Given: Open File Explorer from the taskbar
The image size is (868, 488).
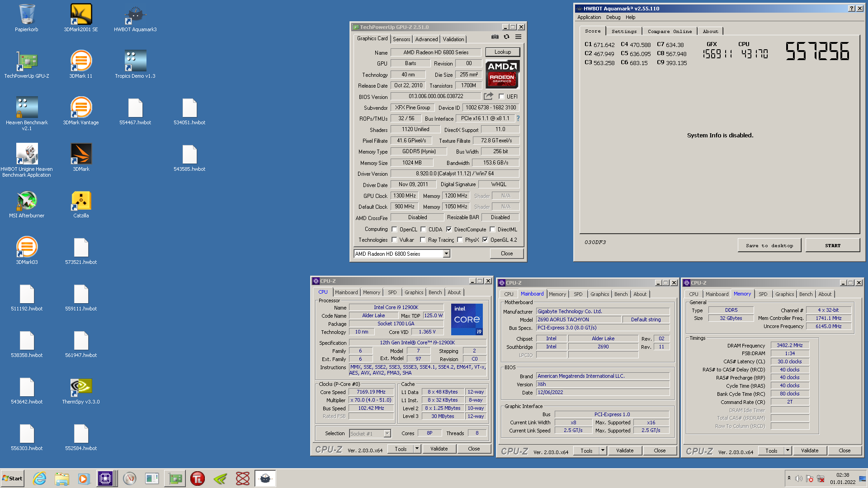Looking at the screenshot, I should pyautogui.click(x=62, y=479).
